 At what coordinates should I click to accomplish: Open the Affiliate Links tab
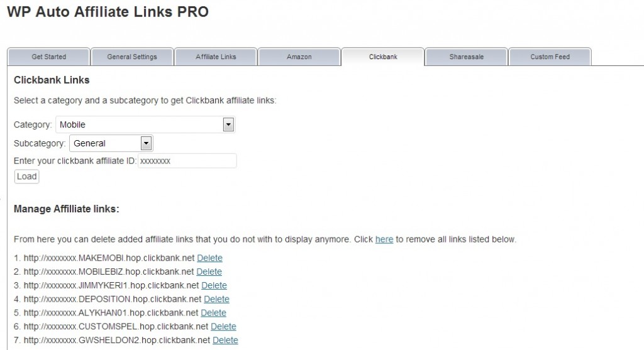216,57
